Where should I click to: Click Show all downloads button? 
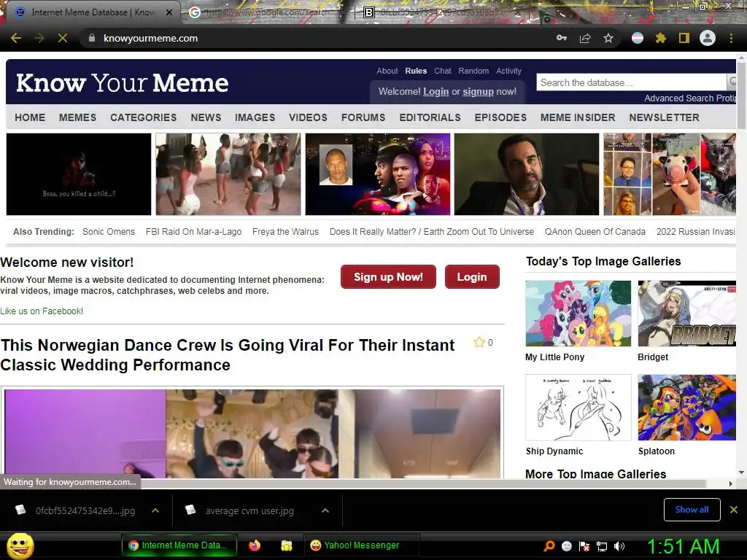[x=692, y=510]
